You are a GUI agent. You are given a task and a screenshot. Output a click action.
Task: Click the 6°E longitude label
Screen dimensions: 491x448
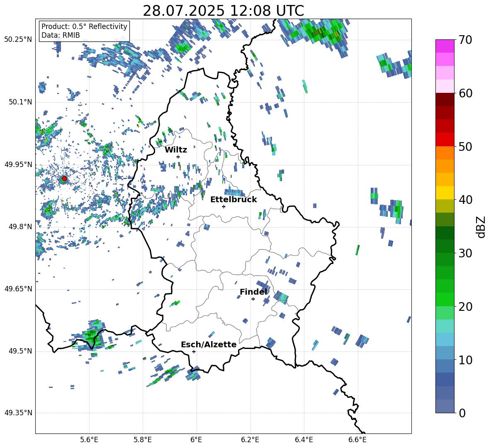click(x=196, y=440)
